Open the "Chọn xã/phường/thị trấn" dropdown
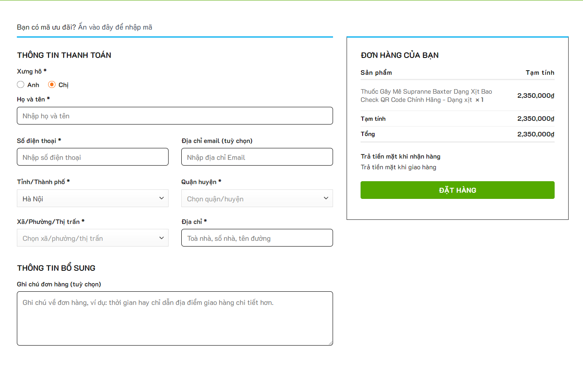Screen dimensions: 583x392 (93, 238)
